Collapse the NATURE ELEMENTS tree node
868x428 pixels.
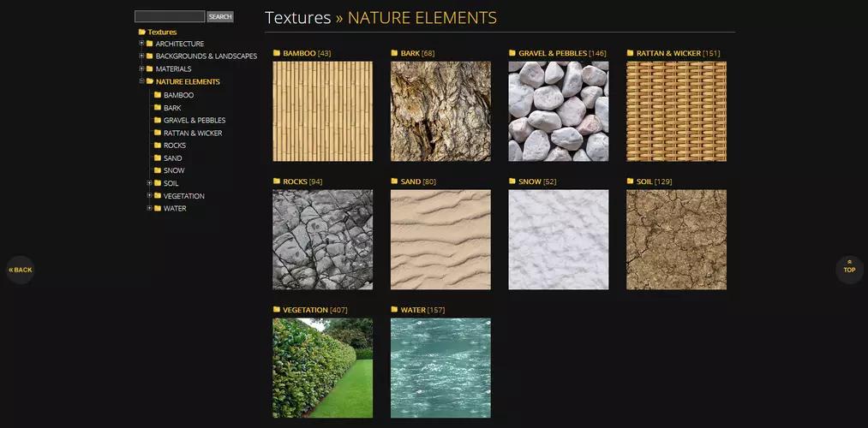[141, 81]
